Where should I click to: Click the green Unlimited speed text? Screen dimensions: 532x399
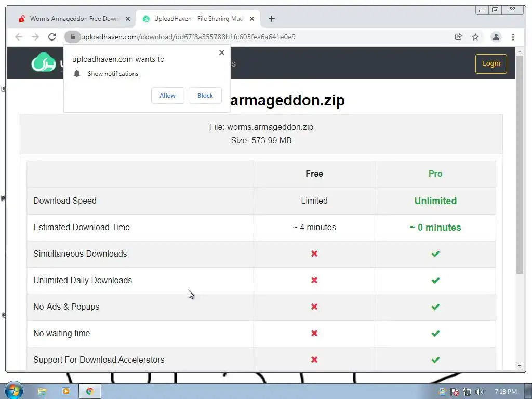pyautogui.click(x=435, y=201)
